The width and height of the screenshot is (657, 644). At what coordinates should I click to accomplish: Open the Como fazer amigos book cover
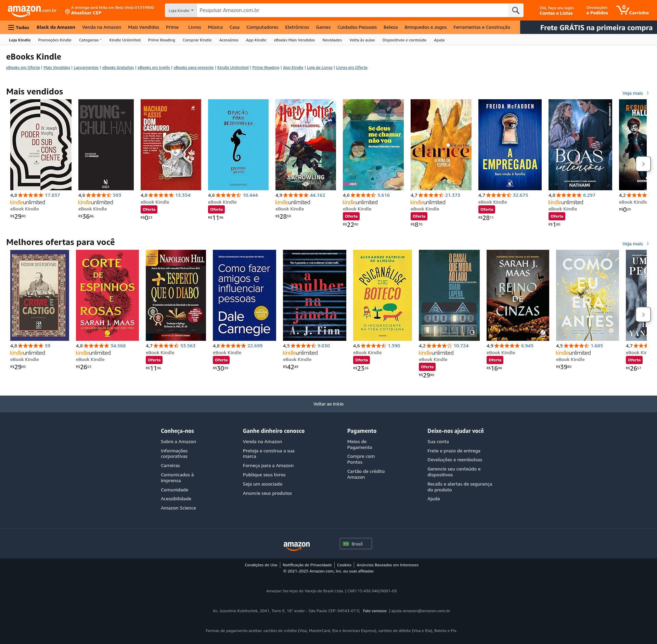244,295
